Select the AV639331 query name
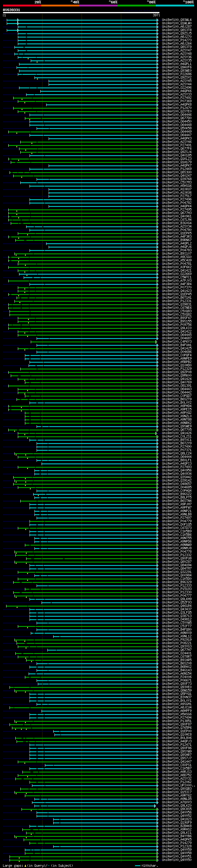Viewport: 197px width, 868px height. coord(11,10)
